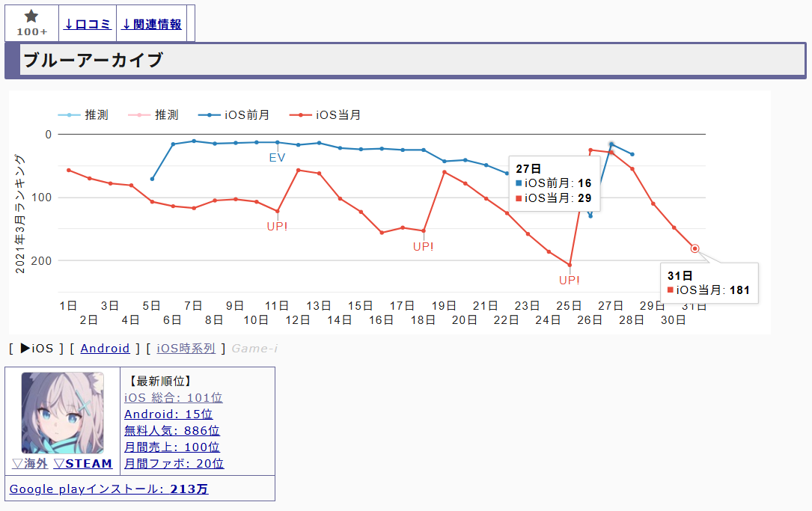Switch to the iOS時系列 chart tab
The height and width of the screenshot is (511, 812).
[x=186, y=349]
